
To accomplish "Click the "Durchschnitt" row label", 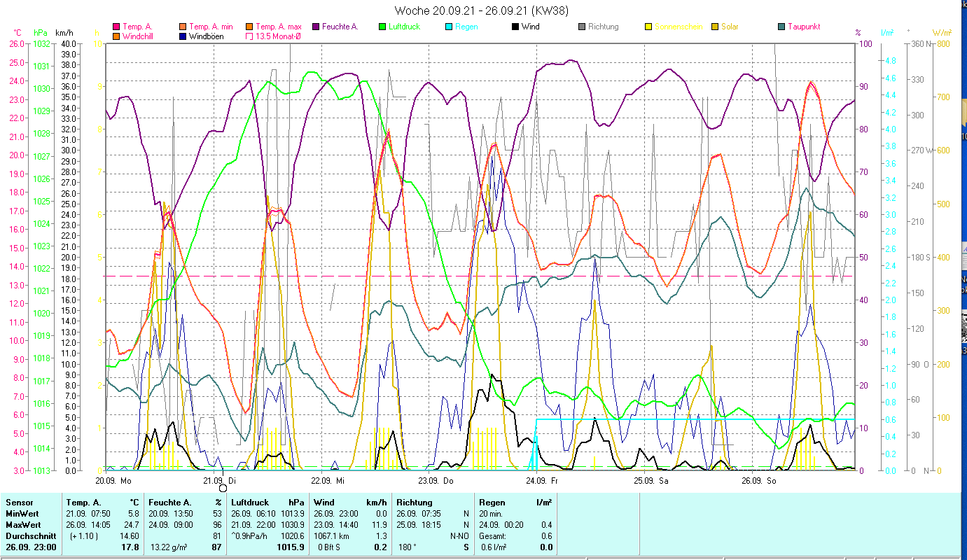I will pos(29,536).
